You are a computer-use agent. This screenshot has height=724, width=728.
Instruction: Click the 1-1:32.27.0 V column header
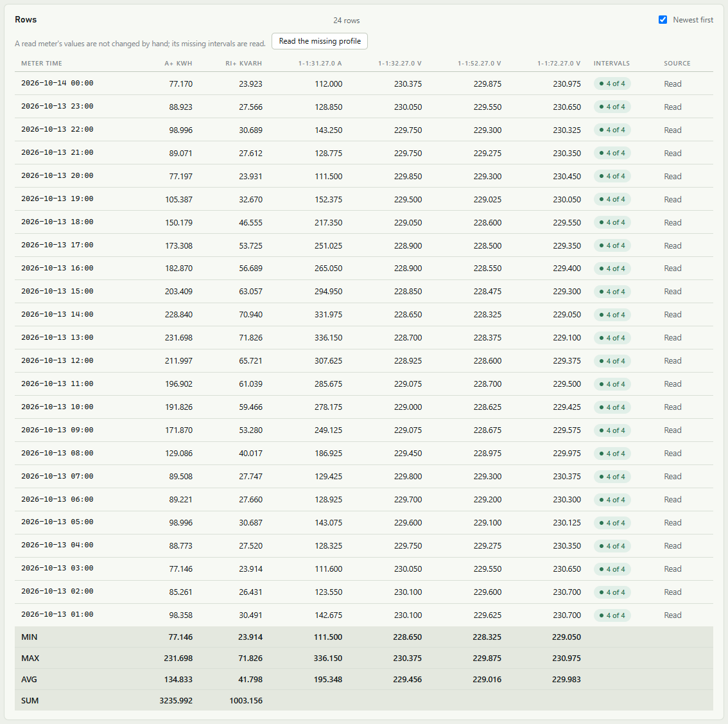coord(400,63)
